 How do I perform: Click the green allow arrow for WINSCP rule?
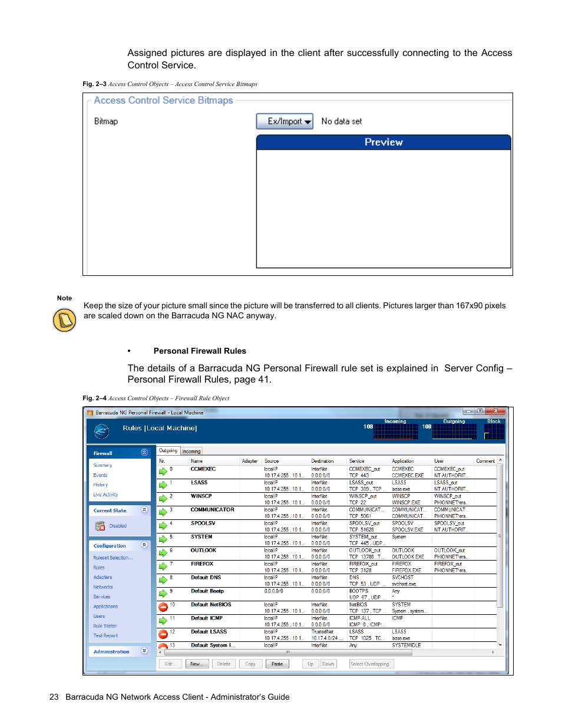pos(163,499)
